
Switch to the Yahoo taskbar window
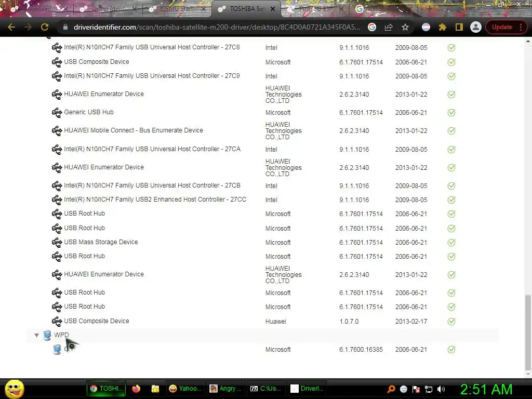pos(185,389)
